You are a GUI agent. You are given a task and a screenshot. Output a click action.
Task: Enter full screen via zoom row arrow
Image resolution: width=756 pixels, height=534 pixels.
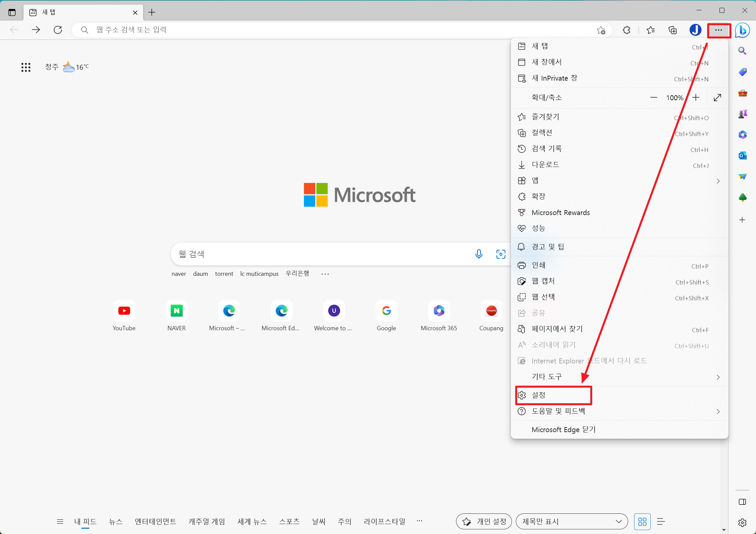tap(717, 98)
